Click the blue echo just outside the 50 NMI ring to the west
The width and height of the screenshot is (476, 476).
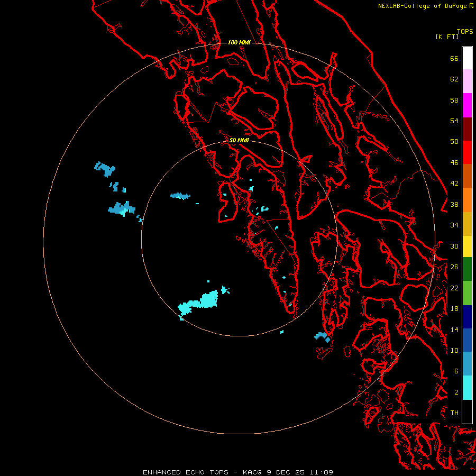click(122, 209)
